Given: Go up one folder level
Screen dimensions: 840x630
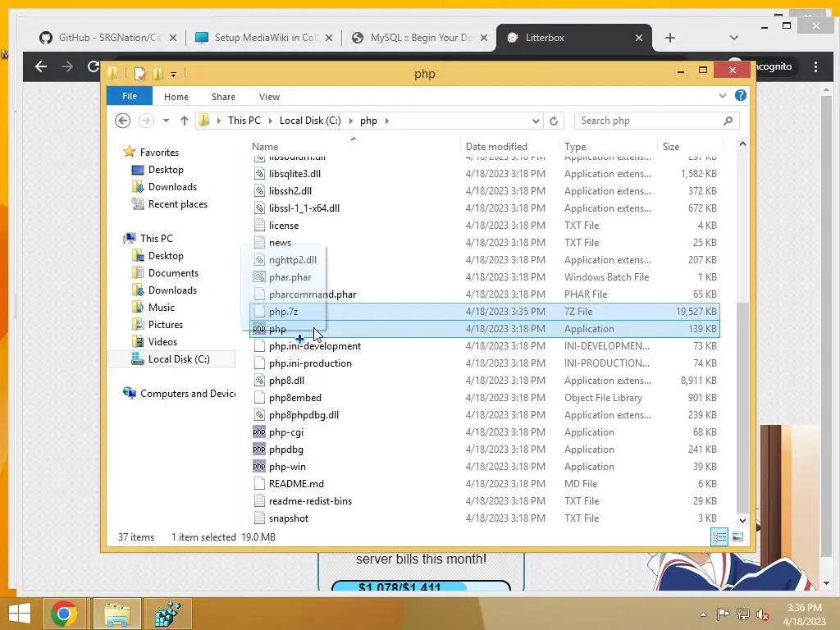Looking at the screenshot, I should (185, 121).
